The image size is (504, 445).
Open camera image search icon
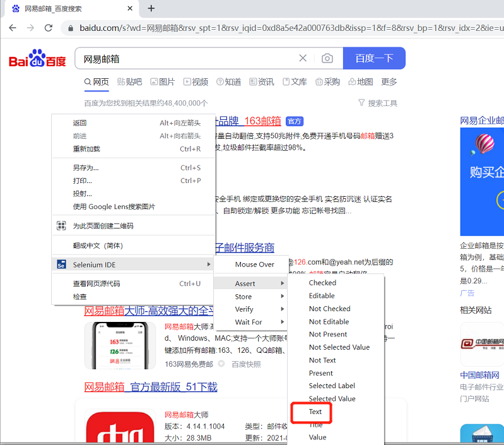(327, 58)
